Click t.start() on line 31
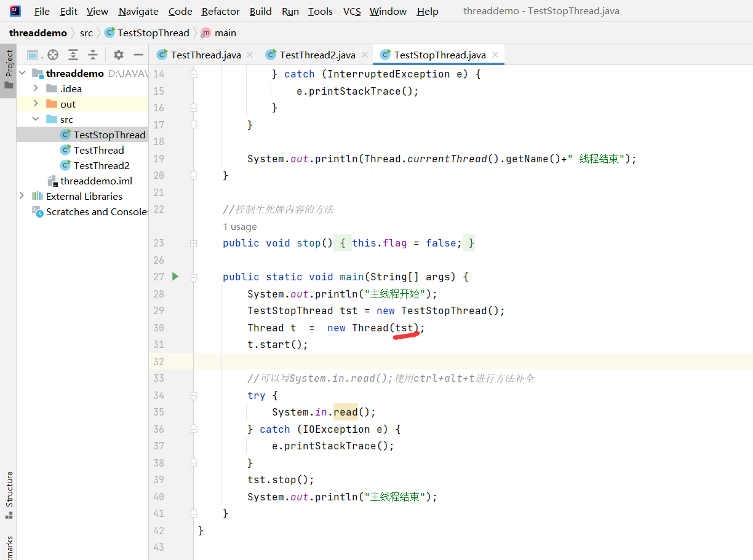 277,344
